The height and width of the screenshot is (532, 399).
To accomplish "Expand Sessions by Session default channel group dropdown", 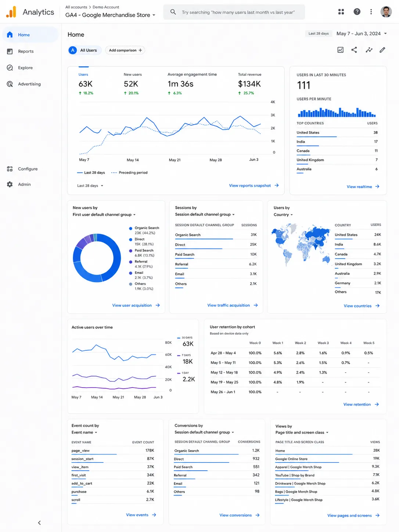I will pyautogui.click(x=205, y=214).
